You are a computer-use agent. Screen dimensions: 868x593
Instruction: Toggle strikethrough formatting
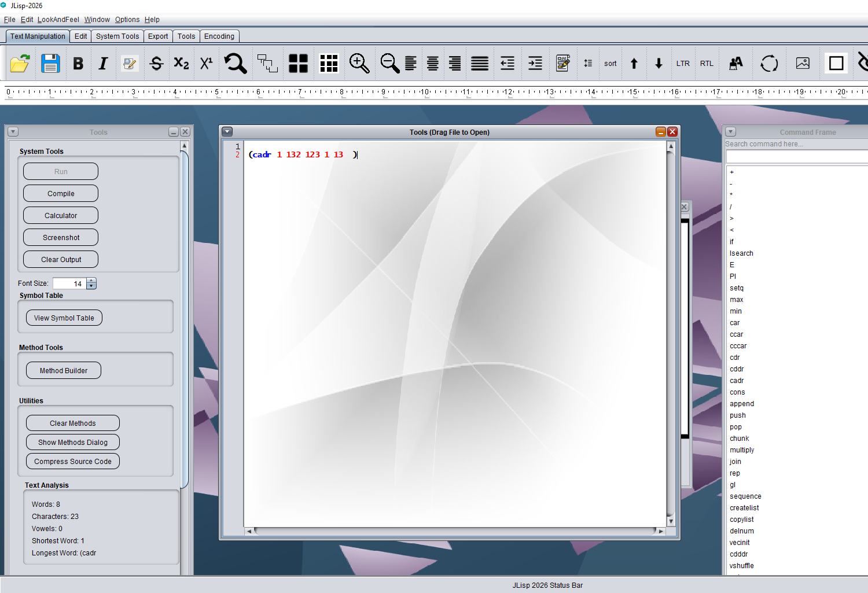click(x=156, y=63)
